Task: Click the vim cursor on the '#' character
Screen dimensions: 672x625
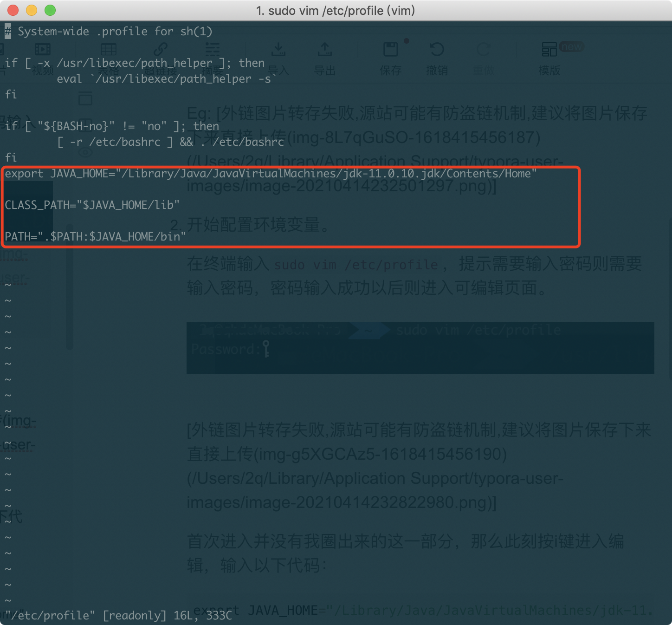Action: point(8,32)
